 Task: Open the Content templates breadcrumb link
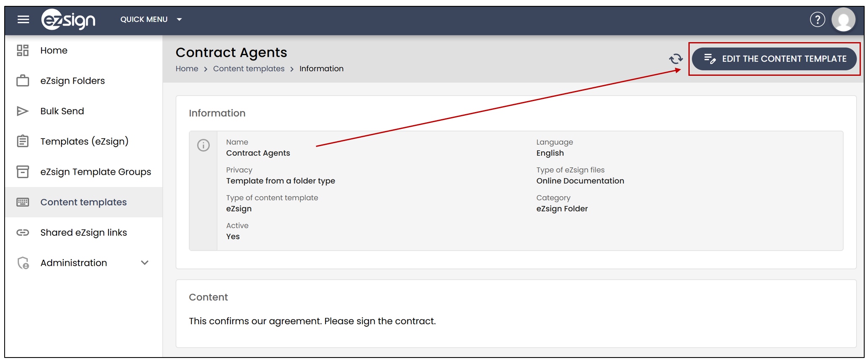[x=249, y=69]
